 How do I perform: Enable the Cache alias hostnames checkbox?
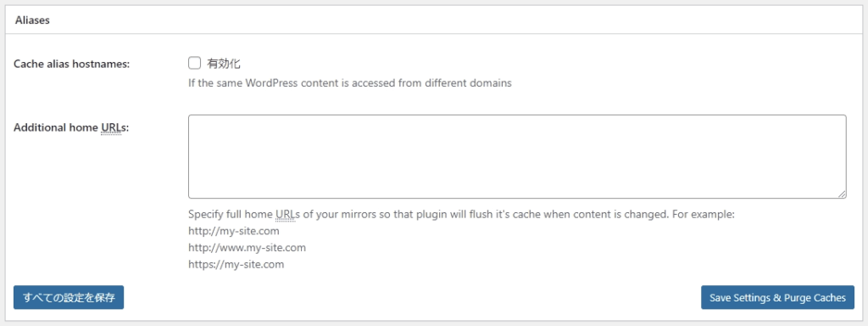click(x=194, y=63)
